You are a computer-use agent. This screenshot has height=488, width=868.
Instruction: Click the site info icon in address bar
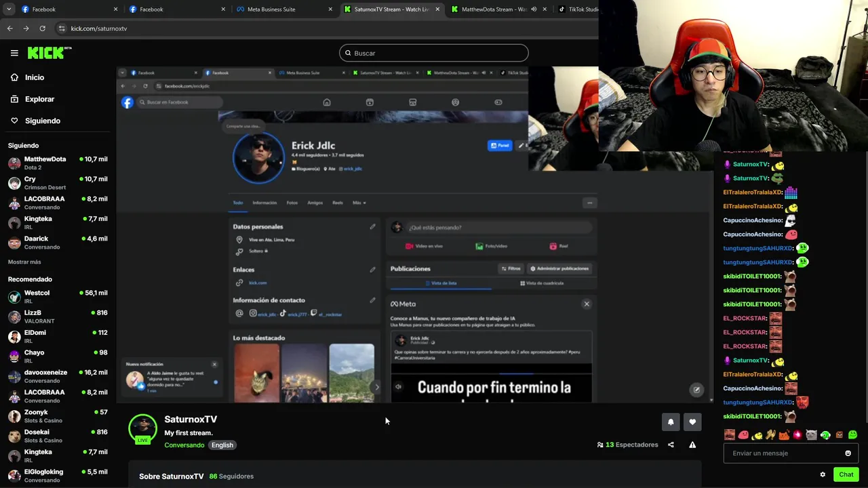(62, 28)
